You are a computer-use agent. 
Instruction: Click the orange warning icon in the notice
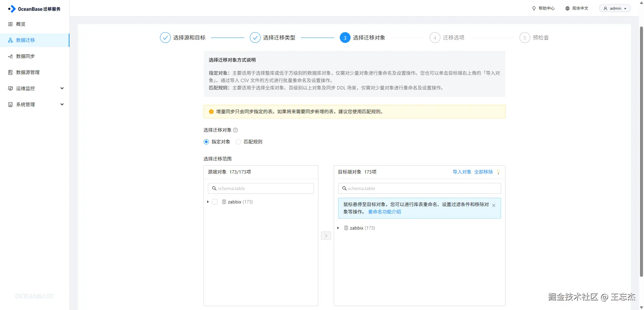tap(211, 112)
